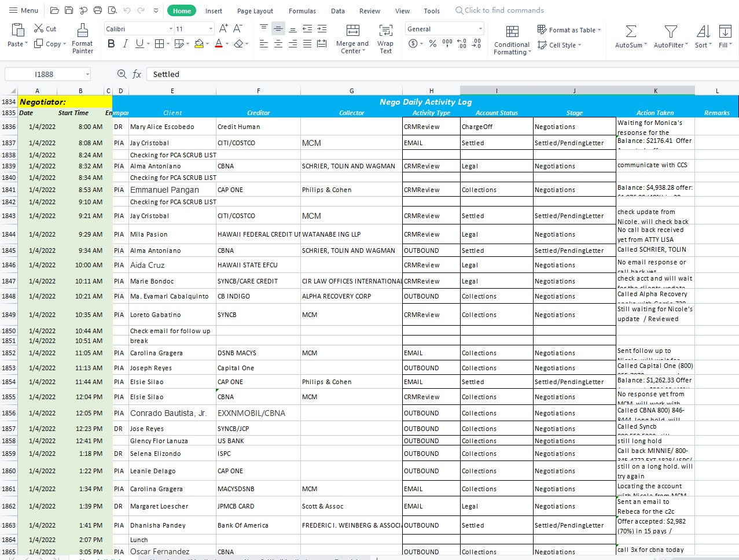Click the Save icon in quick access
The width and height of the screenshot is (739, 560).
coord(69,10)
